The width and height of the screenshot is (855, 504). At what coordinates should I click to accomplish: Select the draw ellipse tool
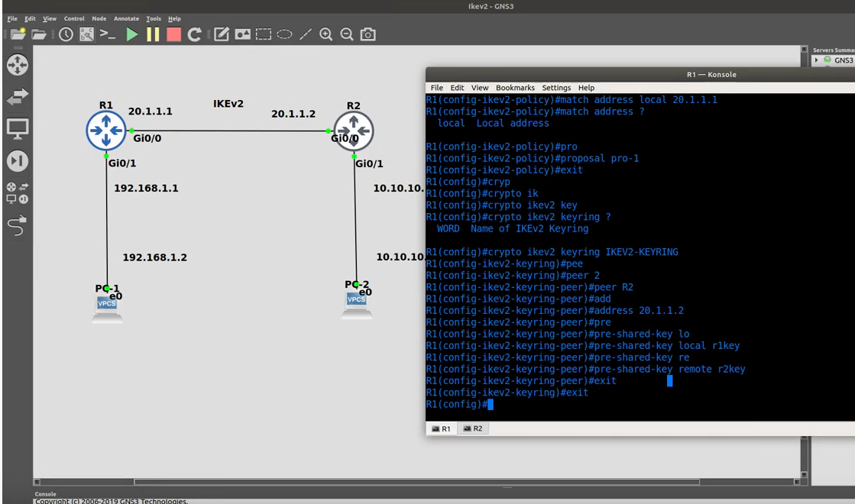tap(284, 34)
